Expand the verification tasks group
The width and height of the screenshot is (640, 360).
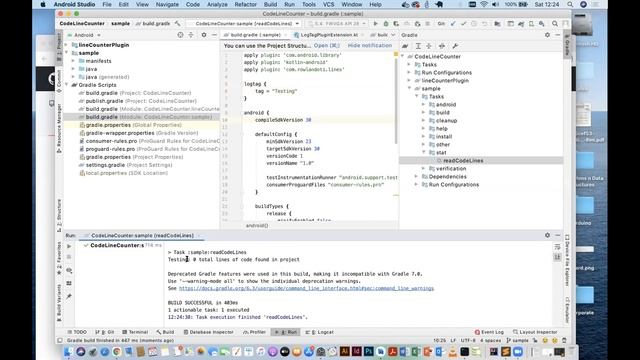click(x=423, y=168)
